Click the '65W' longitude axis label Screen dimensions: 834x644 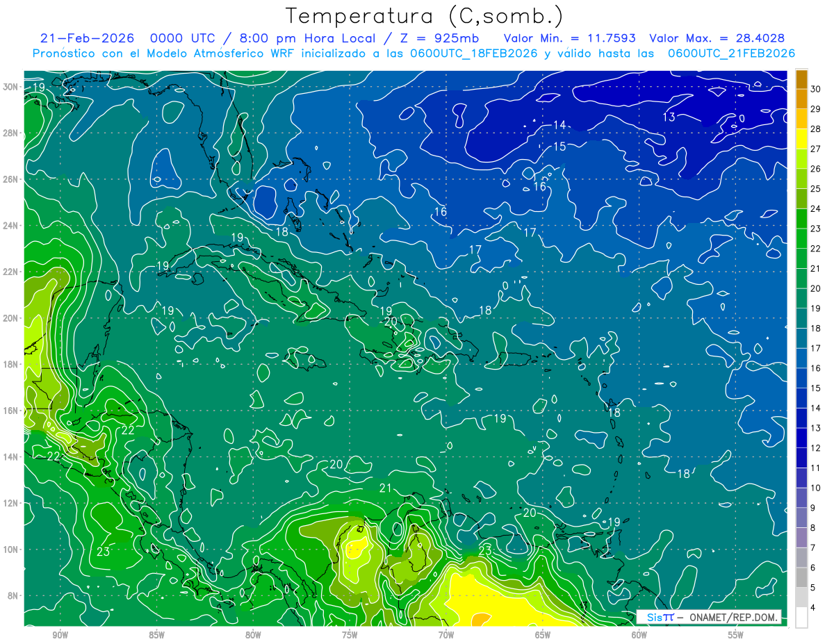click(x=543, y=635)
